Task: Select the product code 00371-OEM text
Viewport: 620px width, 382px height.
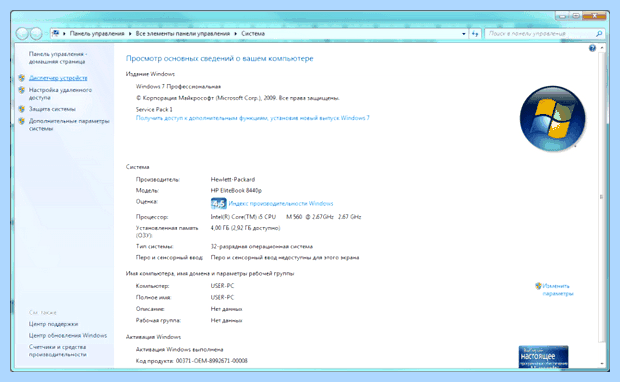Action: (212, 361)
